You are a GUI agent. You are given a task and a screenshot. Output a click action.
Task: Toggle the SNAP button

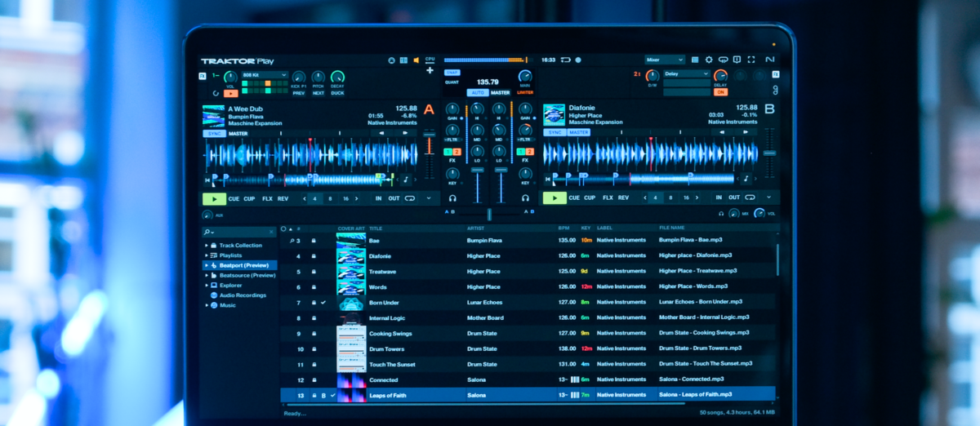(452, 72)
